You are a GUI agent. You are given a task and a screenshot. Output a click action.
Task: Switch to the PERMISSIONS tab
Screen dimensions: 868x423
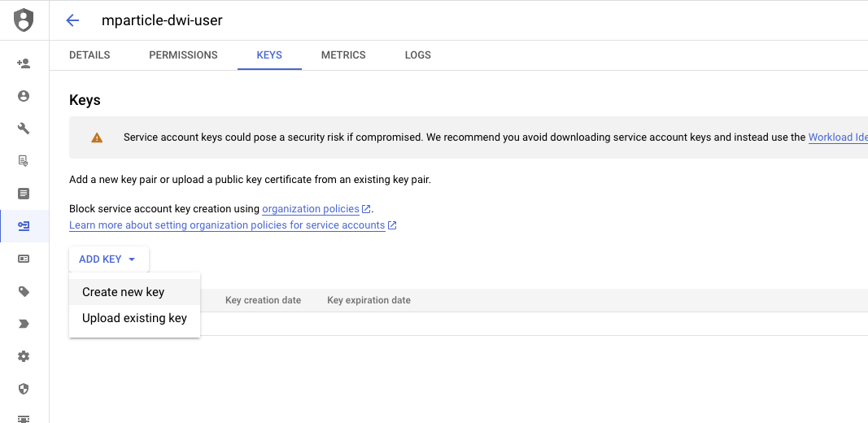[x=183, y=55]
